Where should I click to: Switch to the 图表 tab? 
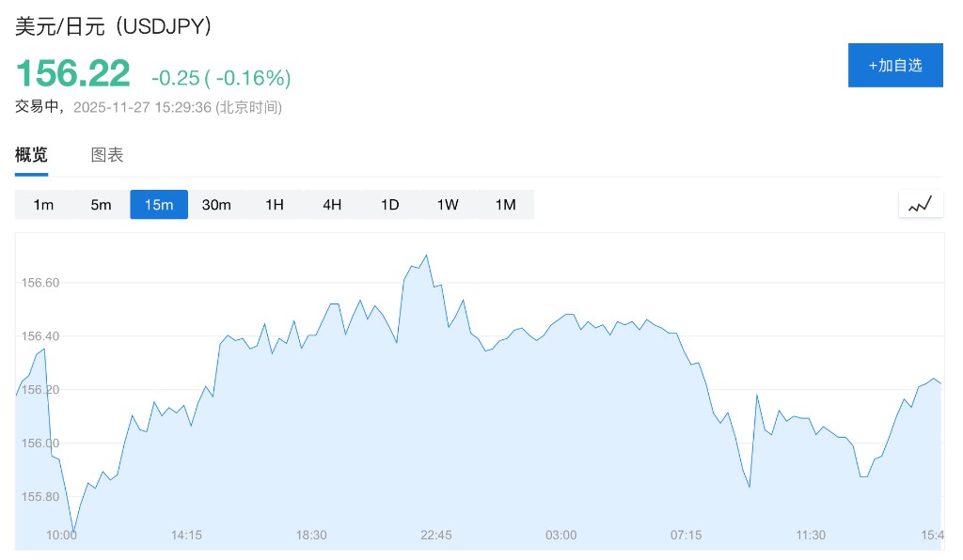pyautogui.click(x=107, y=155)
